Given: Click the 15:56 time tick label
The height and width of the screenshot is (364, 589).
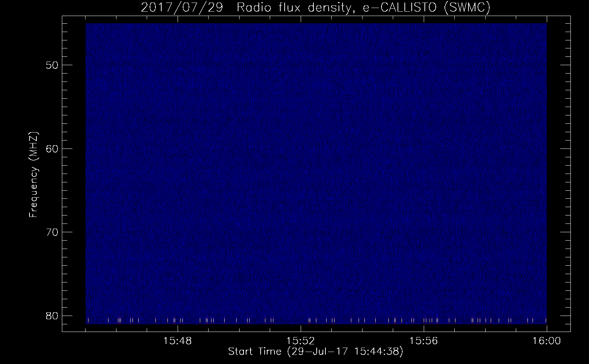Looking at the screenshot, I should point(424,341).
